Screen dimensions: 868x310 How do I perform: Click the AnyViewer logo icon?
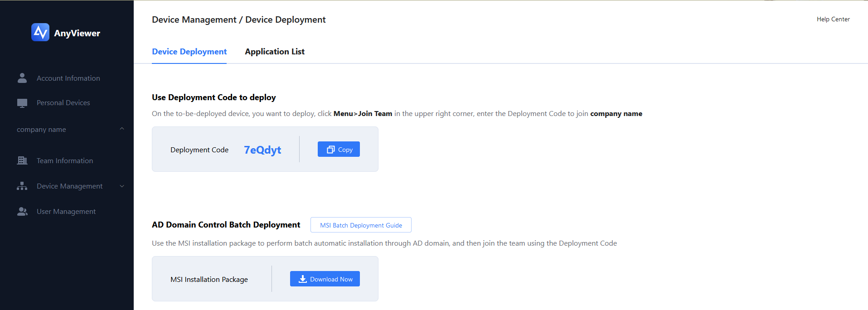tap(40, 32)
